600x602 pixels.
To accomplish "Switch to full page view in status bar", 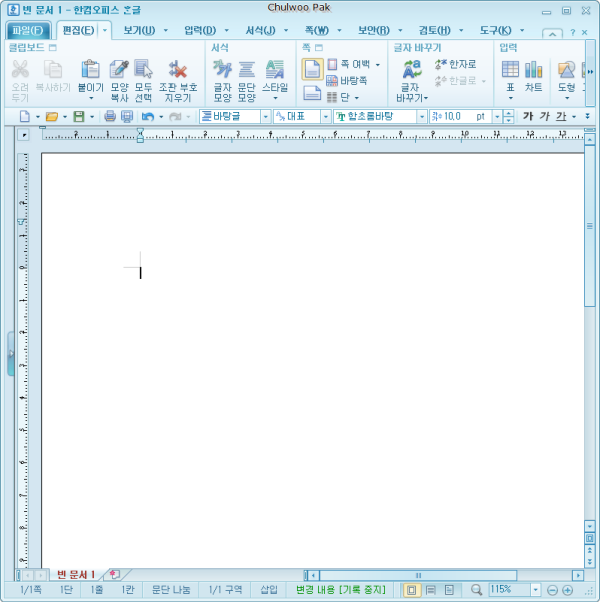I will (x=449, y=590).
